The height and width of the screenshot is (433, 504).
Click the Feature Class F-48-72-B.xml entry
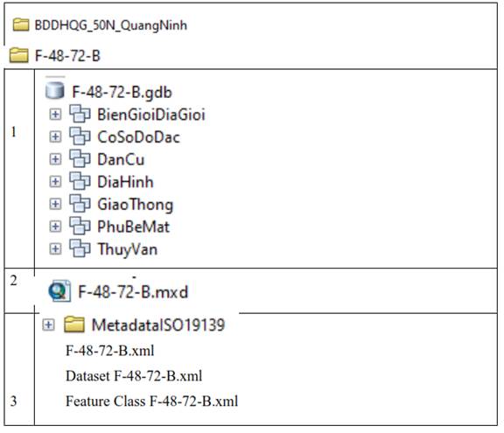151,402
